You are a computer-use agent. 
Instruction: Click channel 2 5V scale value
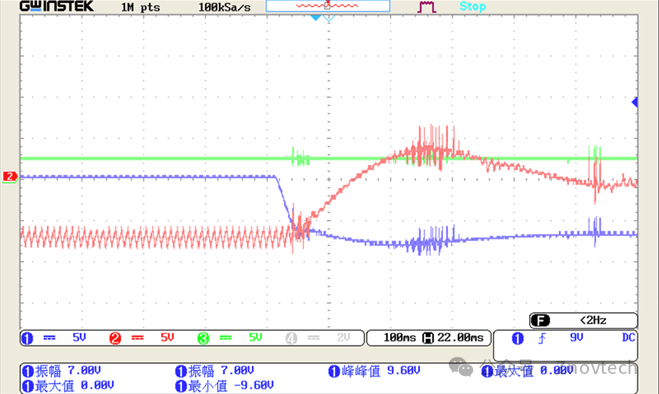(x=167, y=338)
